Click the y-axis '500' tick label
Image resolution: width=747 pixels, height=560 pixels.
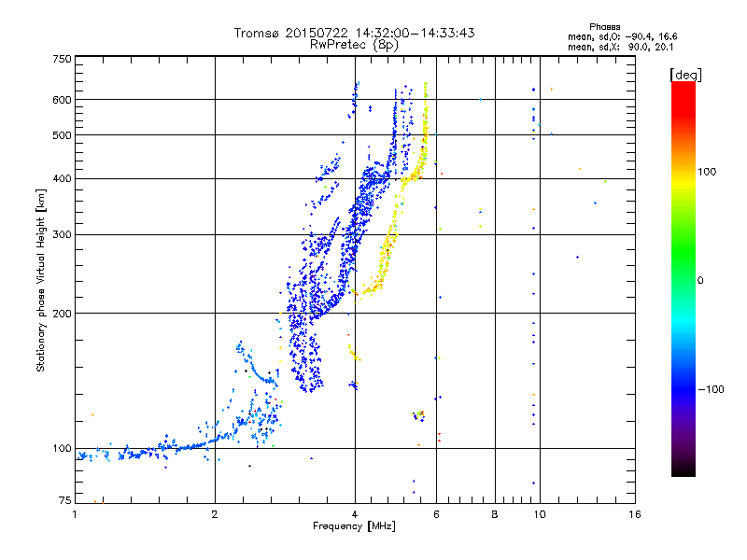pos(62,135)
